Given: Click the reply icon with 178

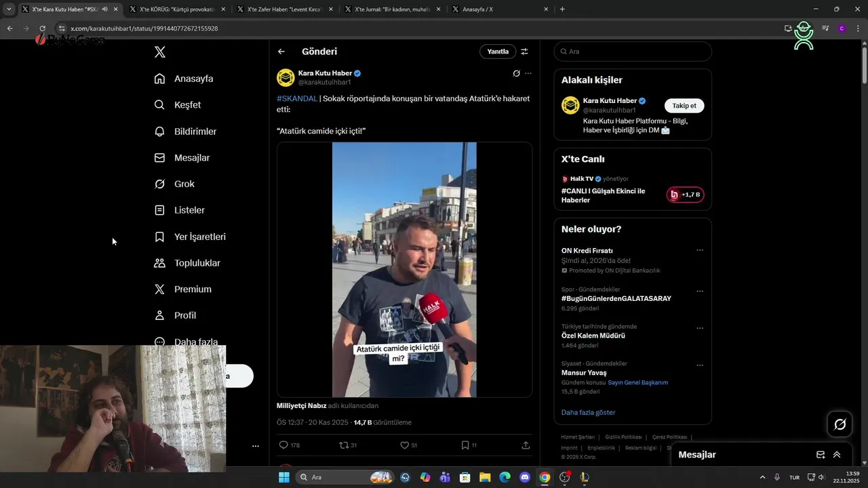Looking at the screenshot, I should point(289,445).
